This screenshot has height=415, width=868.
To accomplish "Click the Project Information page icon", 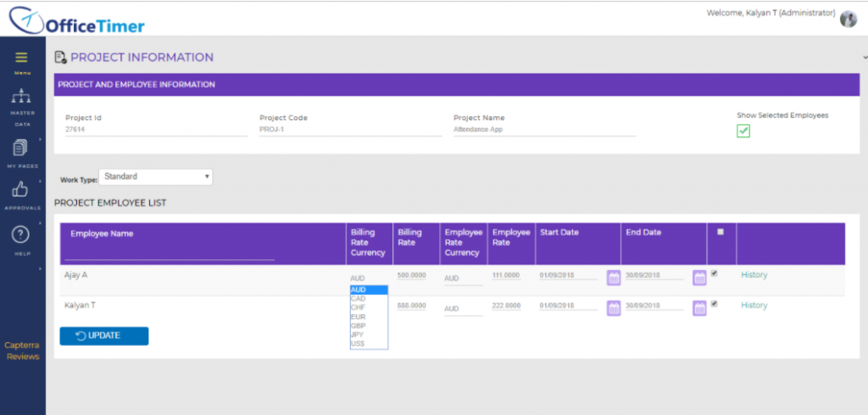I will click(60, 57).
